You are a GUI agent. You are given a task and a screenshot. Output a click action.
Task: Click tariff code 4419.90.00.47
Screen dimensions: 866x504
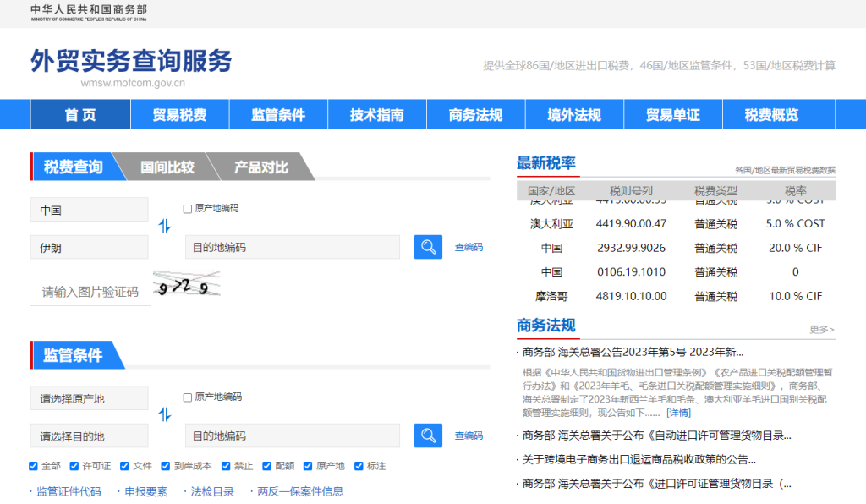pos(631,223)
